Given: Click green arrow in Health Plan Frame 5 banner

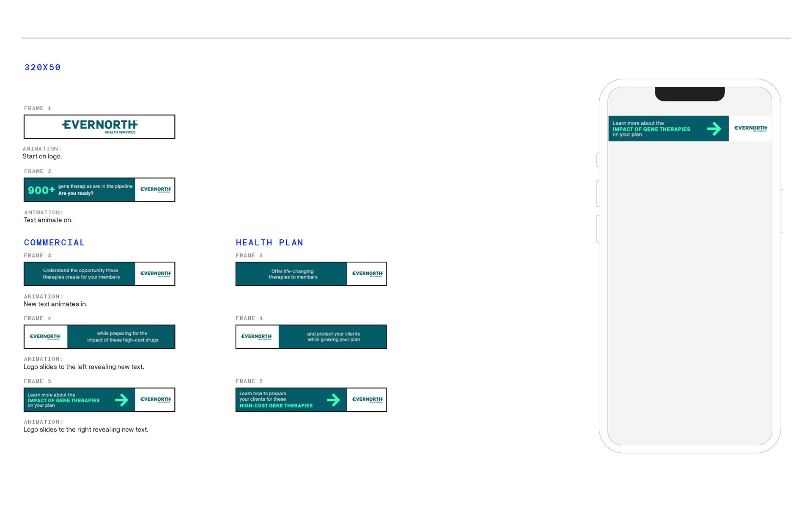Looking at the screenshot, I should 334,400.
